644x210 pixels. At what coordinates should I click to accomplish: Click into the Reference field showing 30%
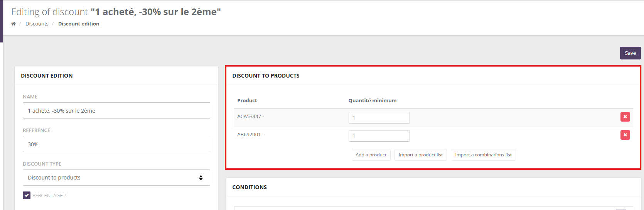(116, 144)
